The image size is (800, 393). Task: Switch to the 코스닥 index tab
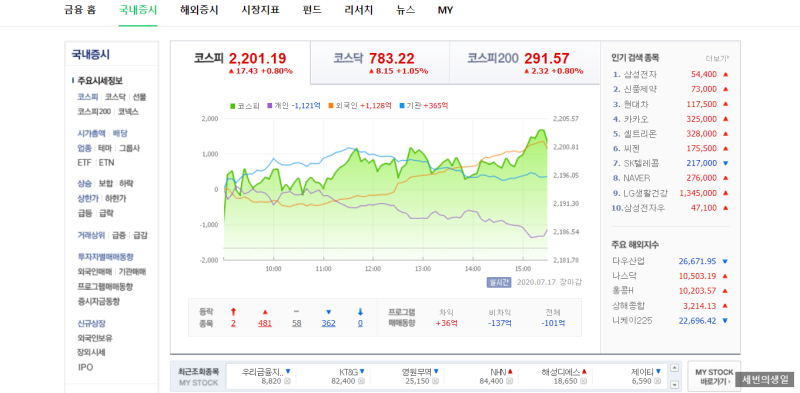point(380,63)
